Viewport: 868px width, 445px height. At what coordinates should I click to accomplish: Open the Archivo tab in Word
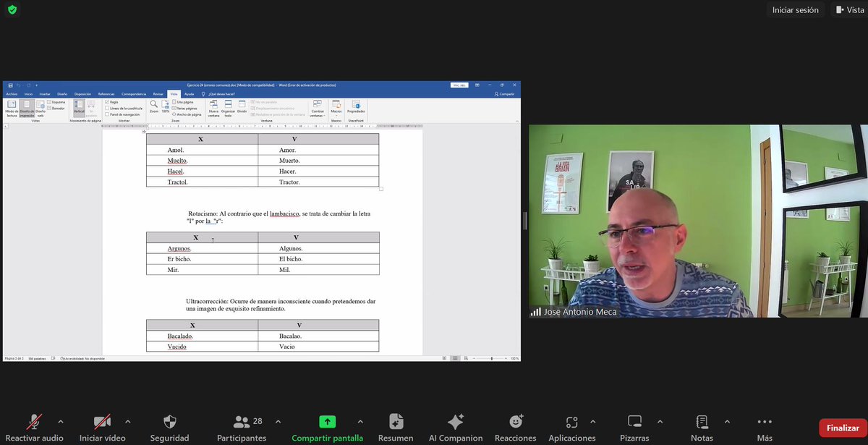tap(12, 94)
